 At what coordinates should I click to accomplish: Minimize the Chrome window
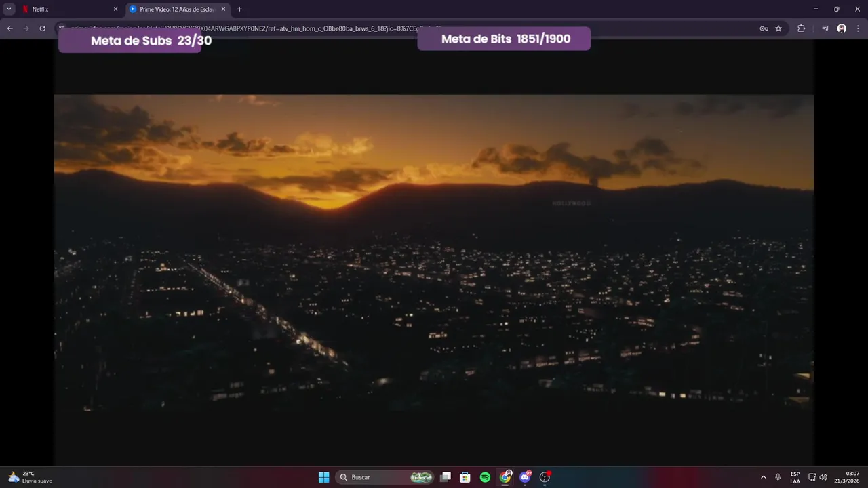816,9
